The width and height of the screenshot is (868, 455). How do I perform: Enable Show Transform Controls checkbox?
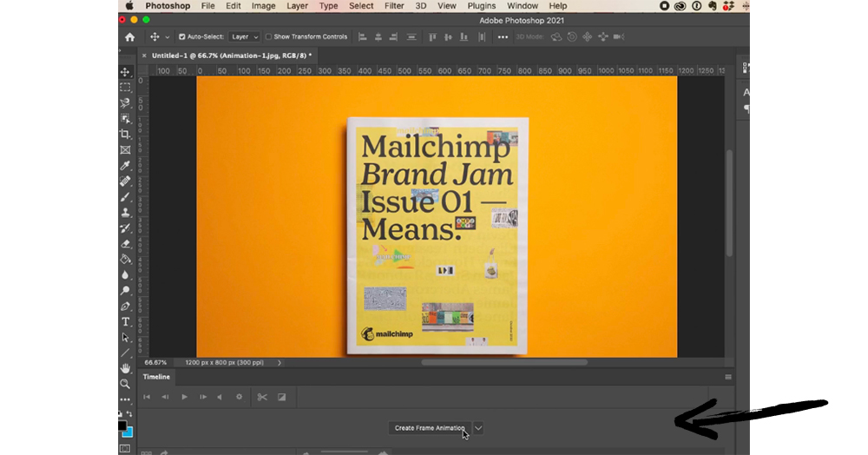268,37
